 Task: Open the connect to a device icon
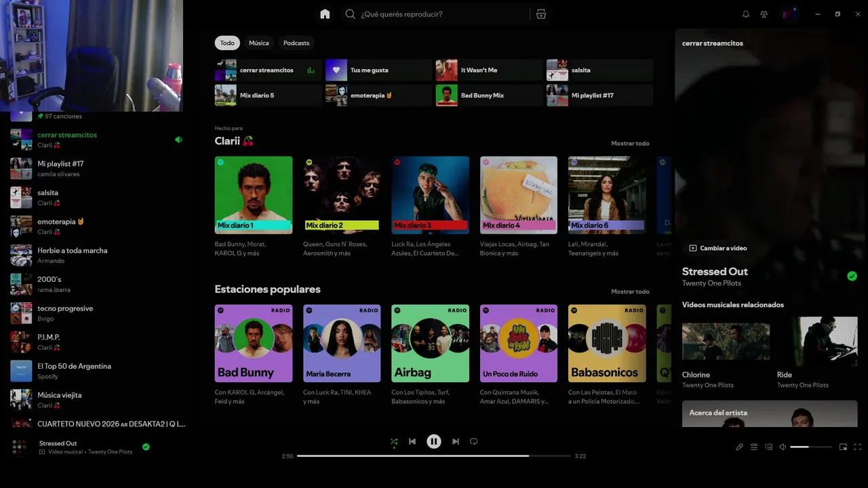point(768,447)
